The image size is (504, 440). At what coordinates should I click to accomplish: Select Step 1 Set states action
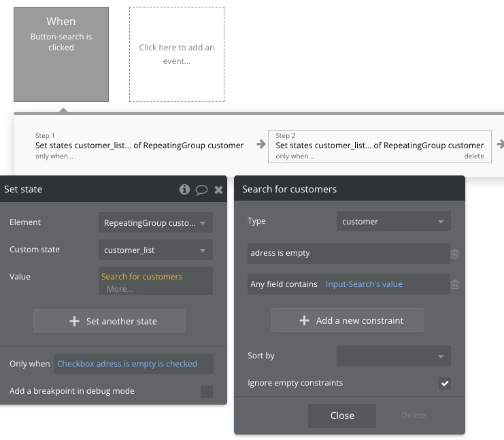tap(139, 145)
